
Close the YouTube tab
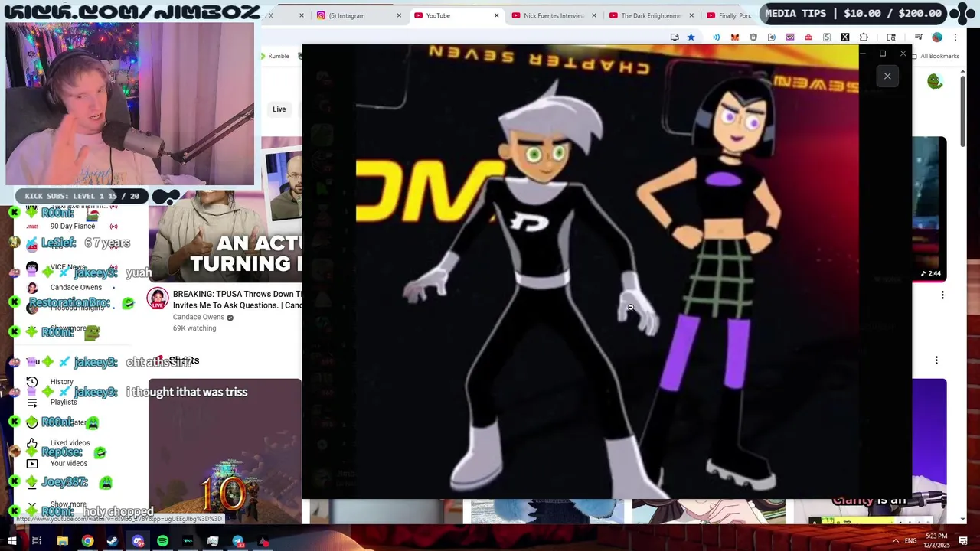[x=496, y=15]
